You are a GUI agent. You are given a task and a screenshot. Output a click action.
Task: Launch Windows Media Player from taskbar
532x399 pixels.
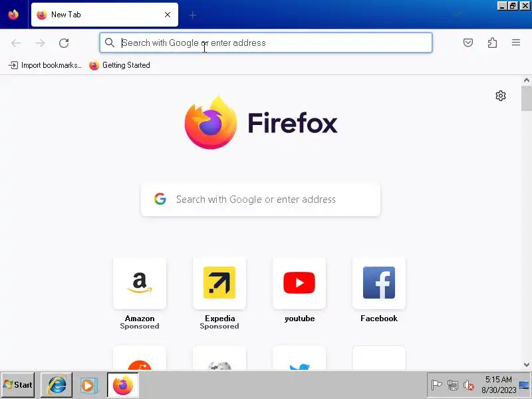click(x=89, y=385)
